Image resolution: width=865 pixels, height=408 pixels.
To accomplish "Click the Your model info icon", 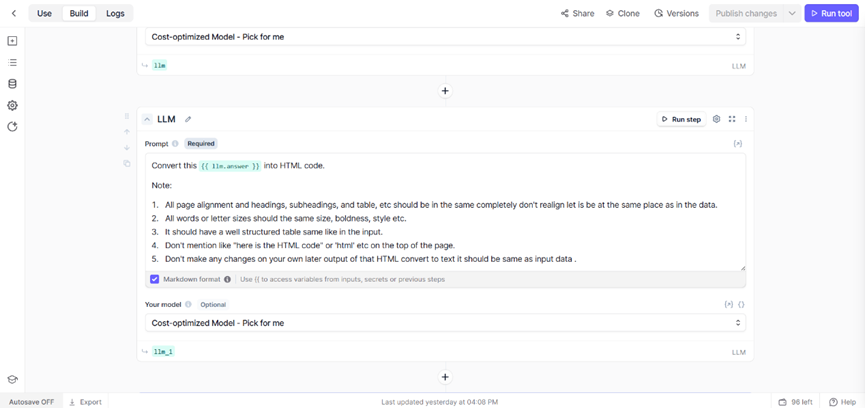I will pos(188,304).
